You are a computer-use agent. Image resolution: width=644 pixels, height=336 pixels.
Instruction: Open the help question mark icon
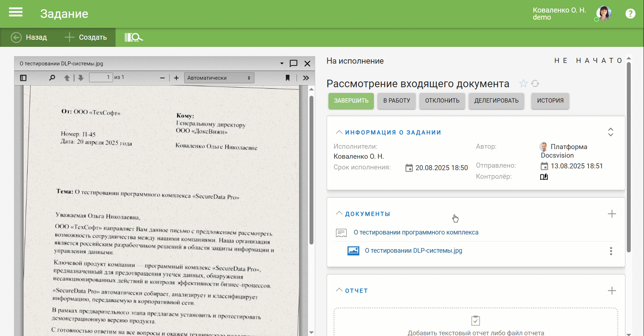tap(630, 14)
